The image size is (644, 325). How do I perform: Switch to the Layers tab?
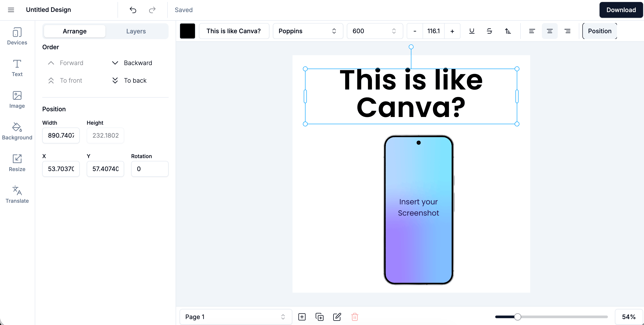[x=136, y=31]
